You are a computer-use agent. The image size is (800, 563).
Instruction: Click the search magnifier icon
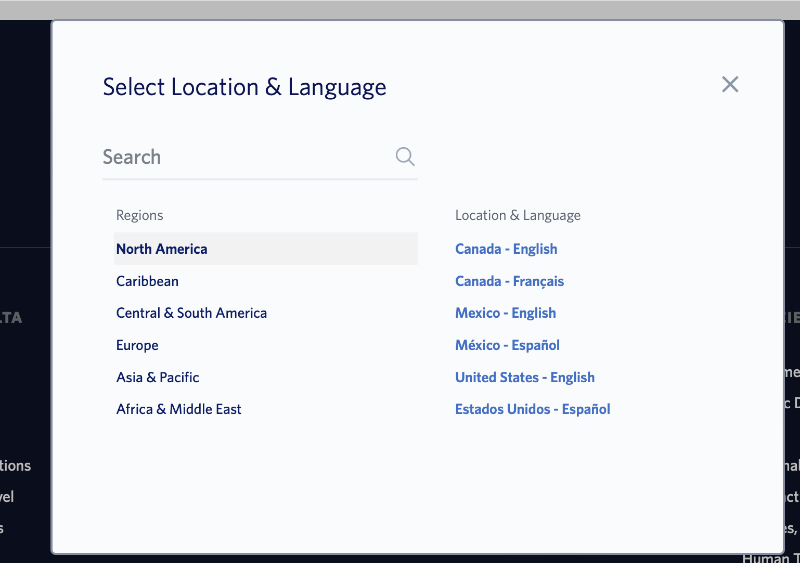405,156
